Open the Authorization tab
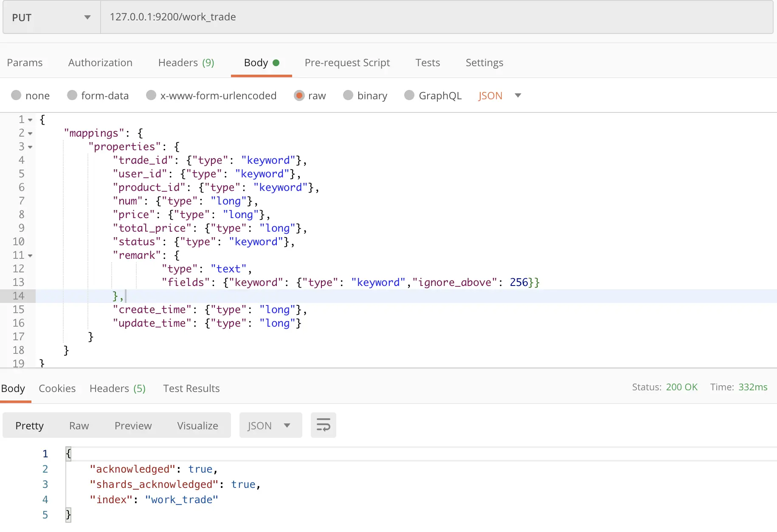 (x=100, y=63)
